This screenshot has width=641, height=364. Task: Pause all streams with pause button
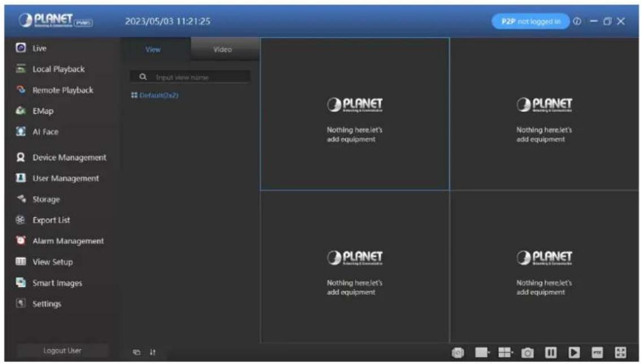click(551, 352)
